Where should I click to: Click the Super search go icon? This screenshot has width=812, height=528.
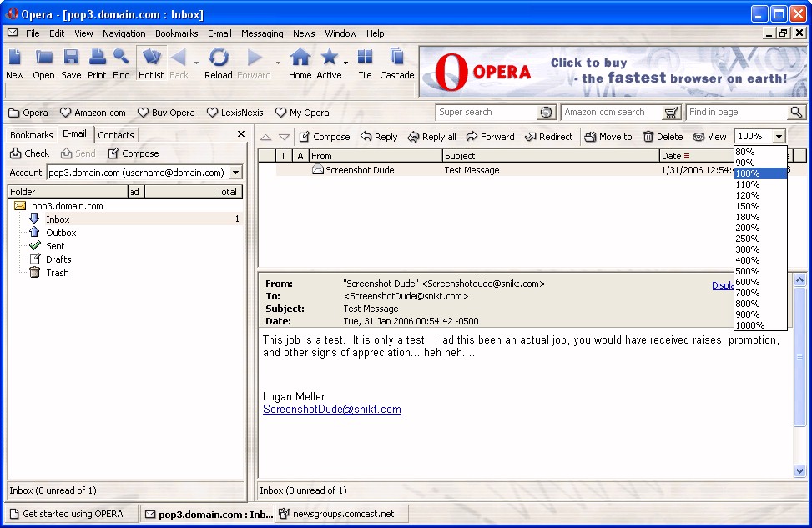546,113
